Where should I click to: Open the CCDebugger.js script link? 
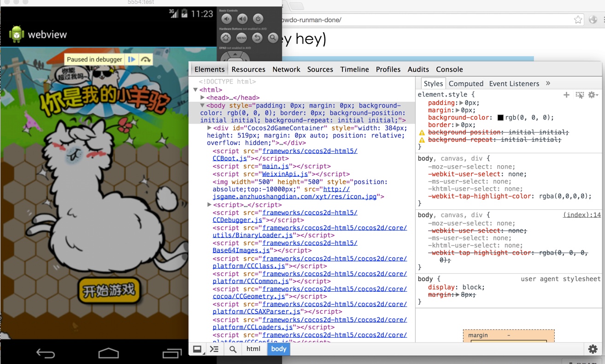click(285, 216)
